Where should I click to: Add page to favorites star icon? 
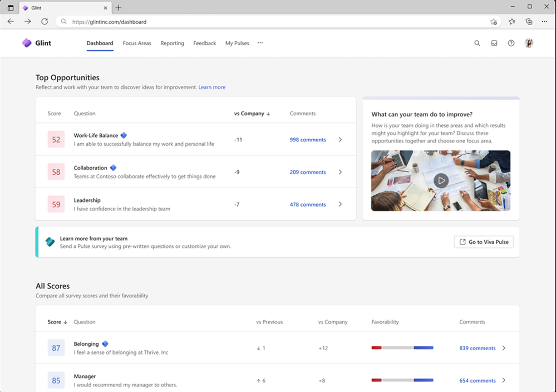494,22
